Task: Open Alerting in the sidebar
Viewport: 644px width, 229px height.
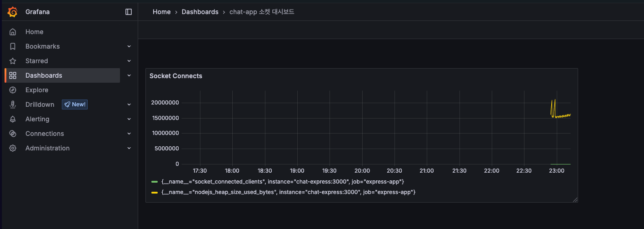Action: 37,119
